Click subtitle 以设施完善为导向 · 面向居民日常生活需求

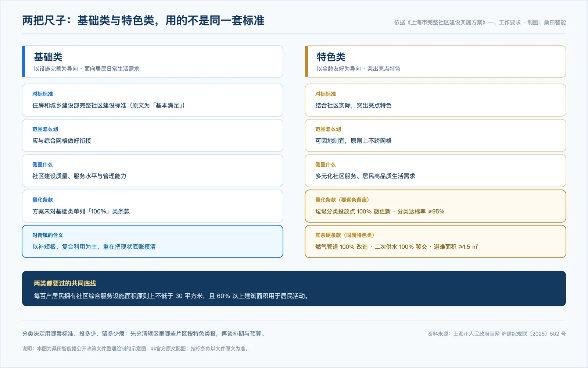pos(87,69)
